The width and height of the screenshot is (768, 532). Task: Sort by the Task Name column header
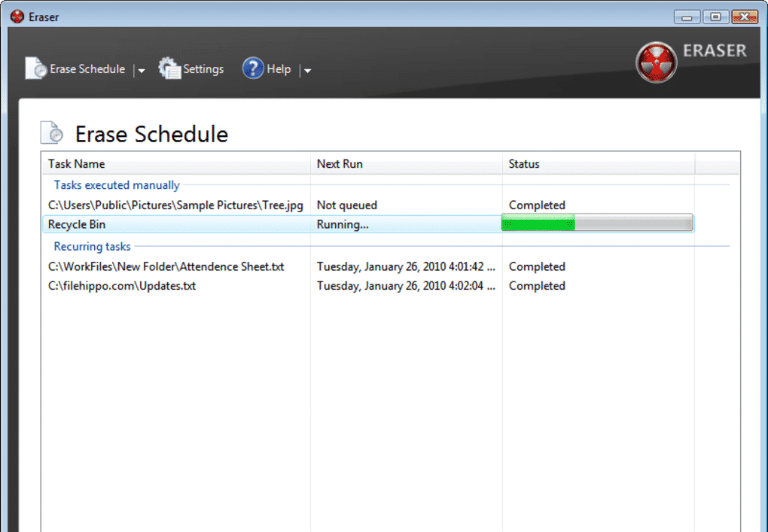tap(77, 164)
